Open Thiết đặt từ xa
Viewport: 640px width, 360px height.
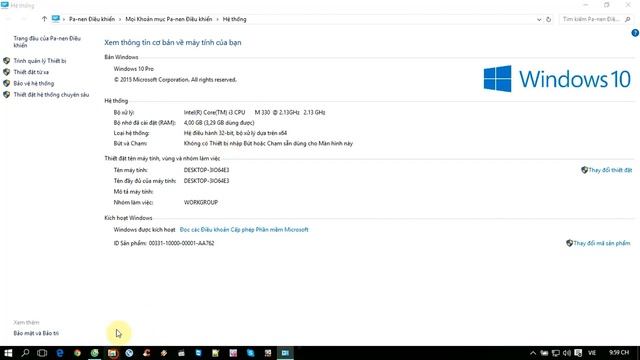(x=31, y=72)
